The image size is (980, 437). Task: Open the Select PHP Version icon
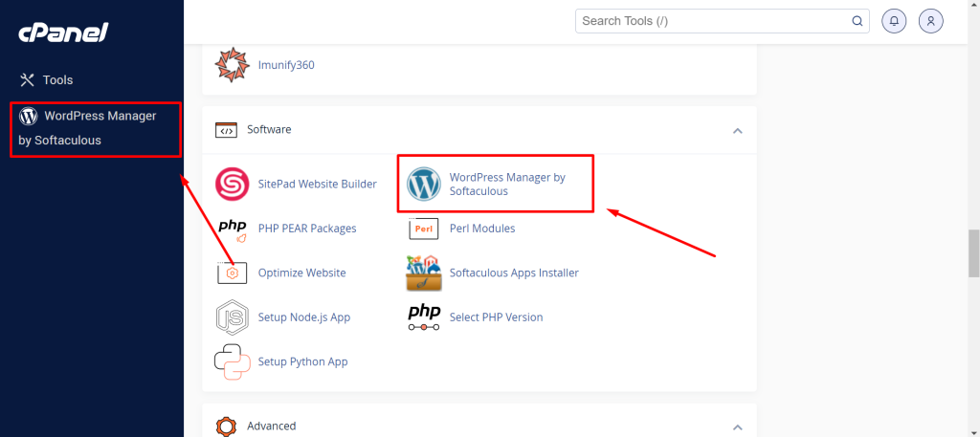[424, 317]
